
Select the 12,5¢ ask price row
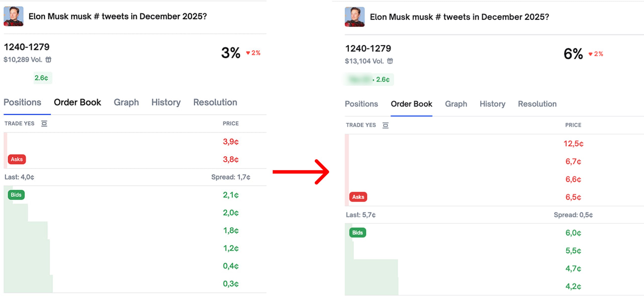[573, 144]
